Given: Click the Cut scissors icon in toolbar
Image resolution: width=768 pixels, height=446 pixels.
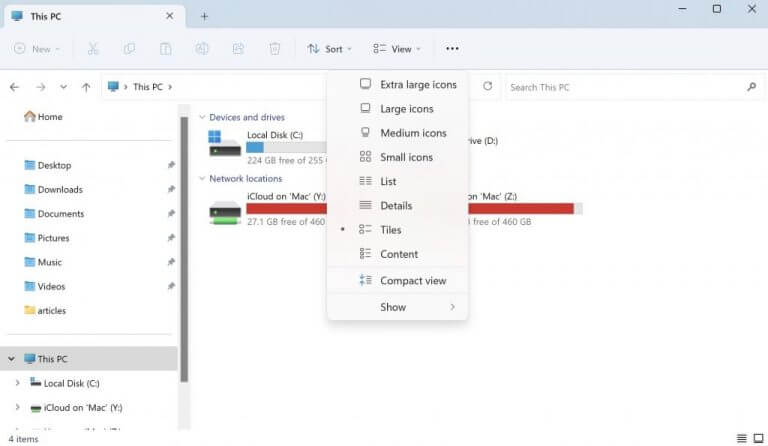Looking at the screenshot, I should 93,48.
